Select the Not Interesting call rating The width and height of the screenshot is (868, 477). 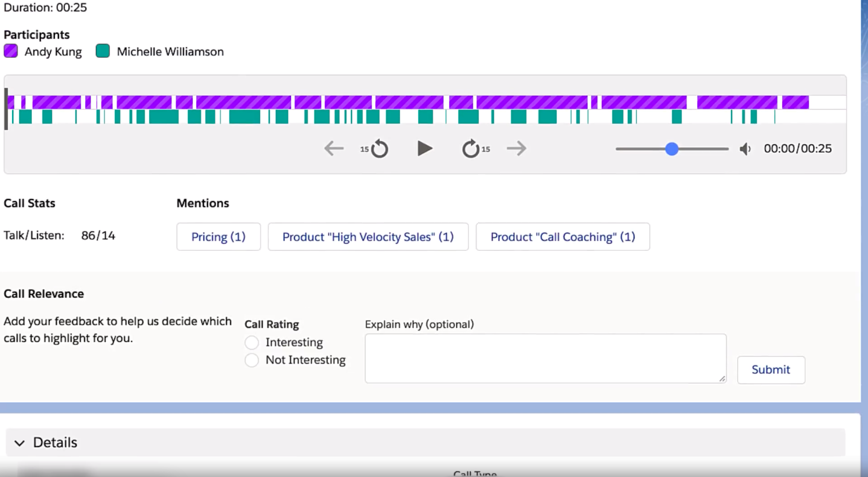click(252, 359)
